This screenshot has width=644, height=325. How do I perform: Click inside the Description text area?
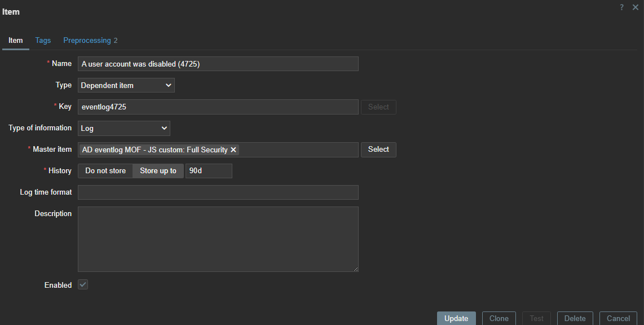click(x=218, y=239)
